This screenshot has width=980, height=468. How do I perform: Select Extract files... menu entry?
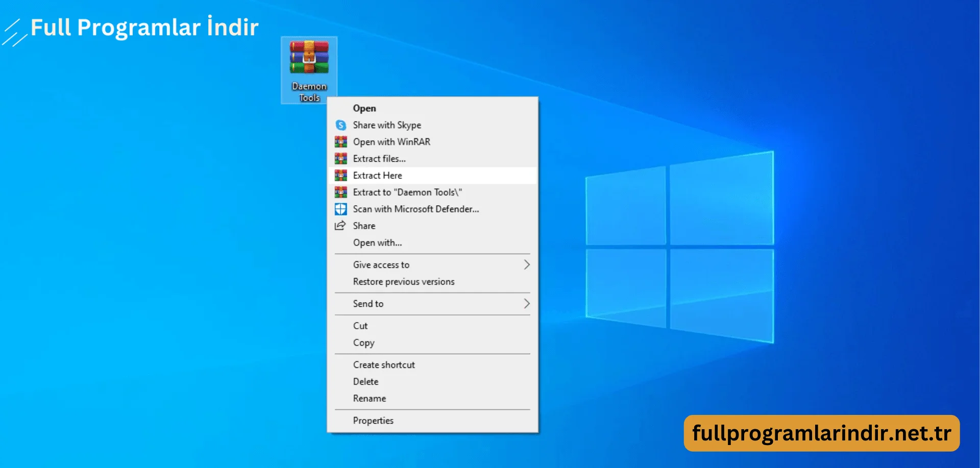click(x=432, y=159)
